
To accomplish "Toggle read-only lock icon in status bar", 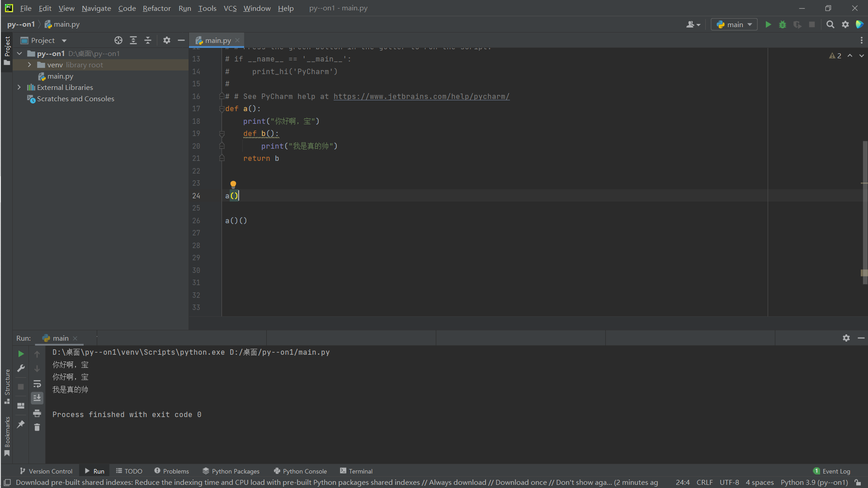I will tap(858, 483).
